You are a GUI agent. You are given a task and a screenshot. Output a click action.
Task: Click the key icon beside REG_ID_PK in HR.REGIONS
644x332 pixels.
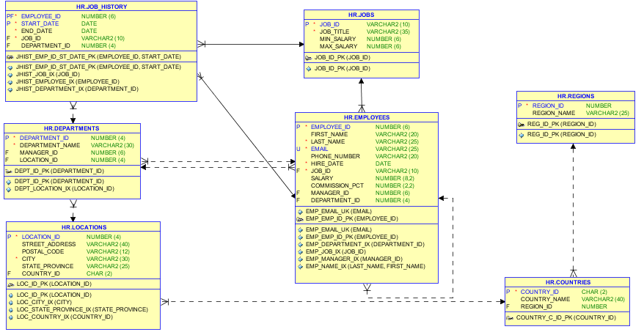pos(522,124)
